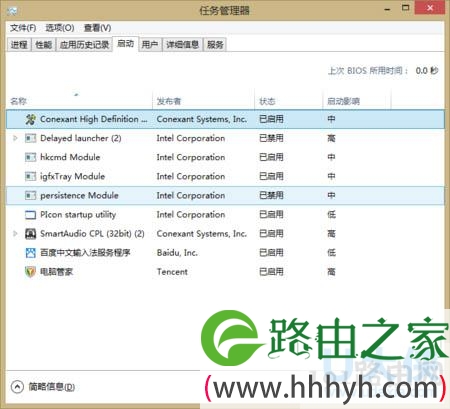
Task: Open the 查看(V) menu
Action: [x=97, y=28]
